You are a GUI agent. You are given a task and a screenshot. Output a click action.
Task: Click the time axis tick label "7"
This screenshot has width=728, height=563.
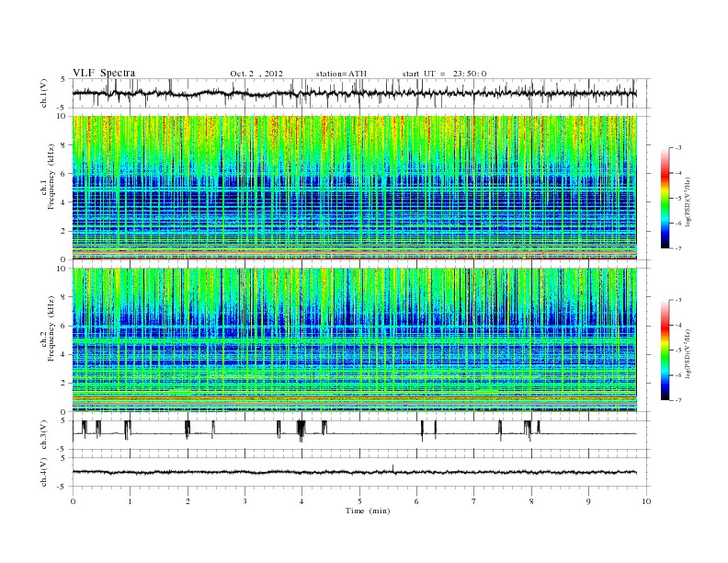(x=474, y=501)
